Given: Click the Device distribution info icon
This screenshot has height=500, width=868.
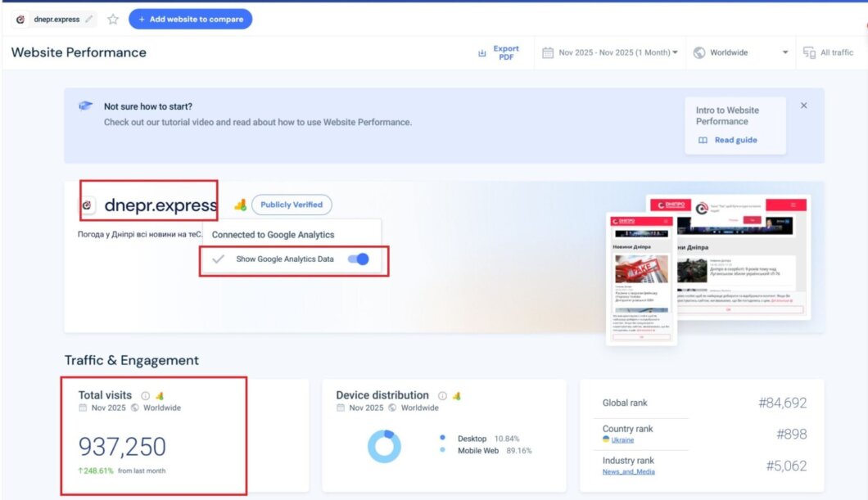Looking at the screenshot, I should pos(442,395).
